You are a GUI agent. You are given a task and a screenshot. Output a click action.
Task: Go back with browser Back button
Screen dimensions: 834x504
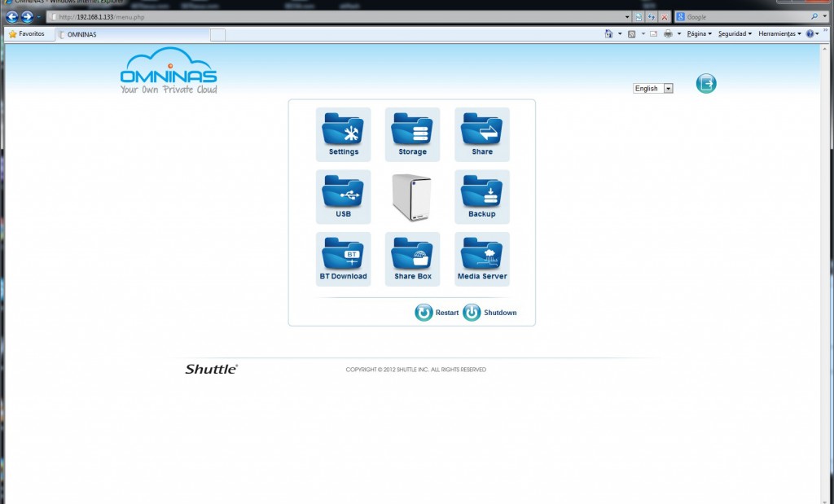(x=11, y=17)
